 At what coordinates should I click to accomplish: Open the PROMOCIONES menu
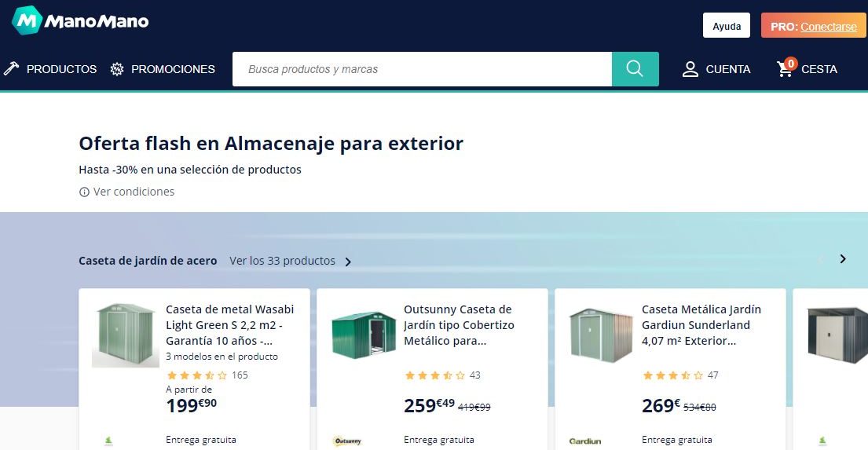pyautogui.click(x=173, y=69)
